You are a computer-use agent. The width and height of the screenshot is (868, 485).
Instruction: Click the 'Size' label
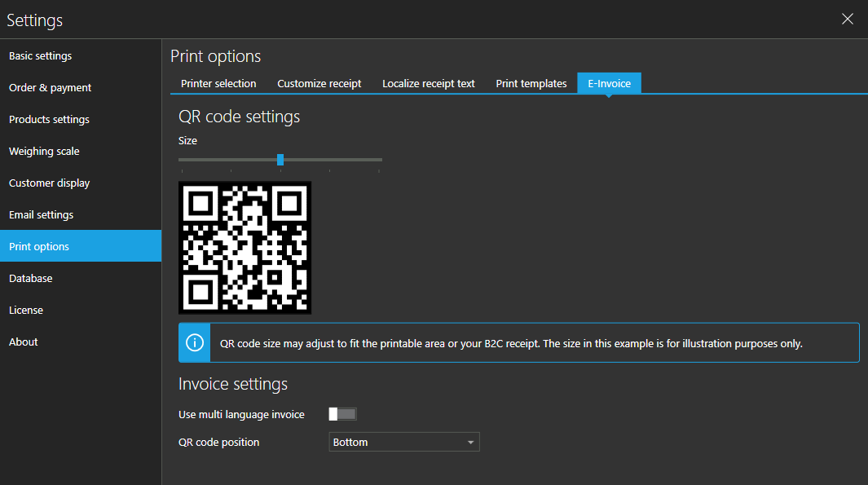(187, 141)
